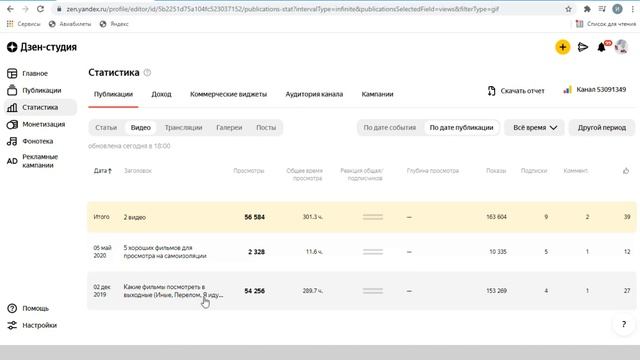This screenshot has width=640, height=360.
Task: Go forward in the browser
Action: click(x=25, y=9)
